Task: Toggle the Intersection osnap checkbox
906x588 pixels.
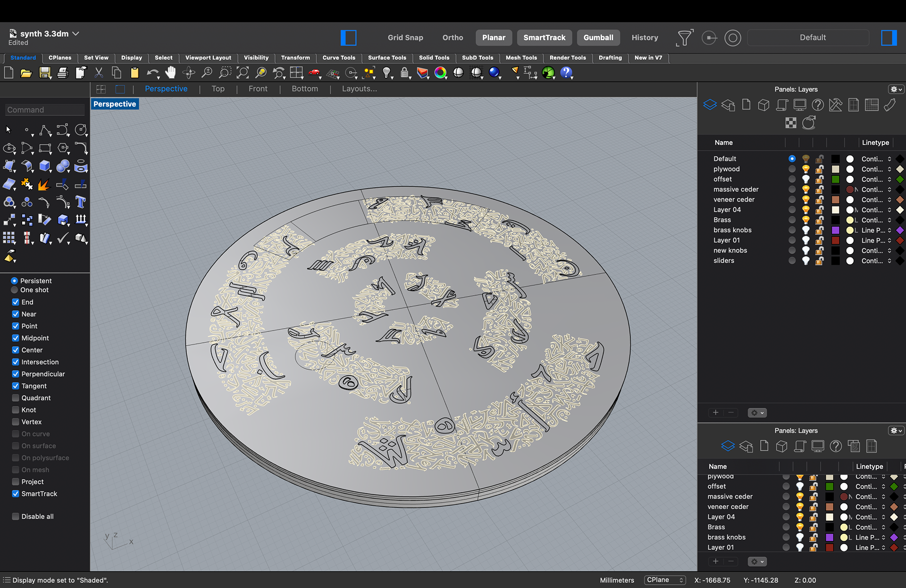Action: click(16, 362)
